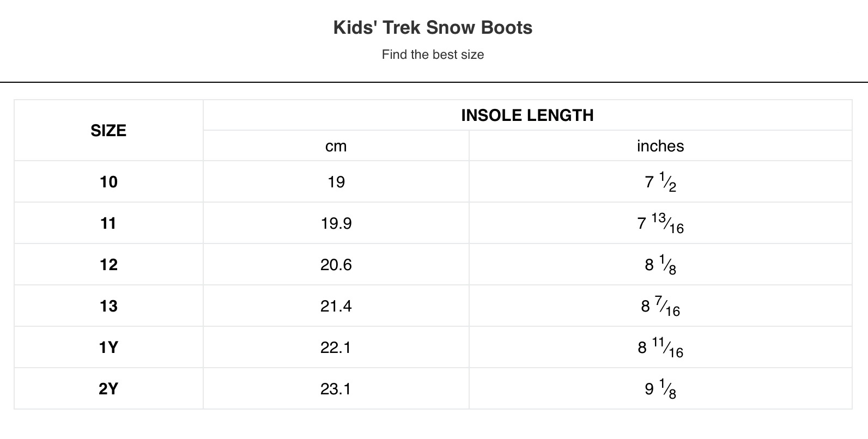Image resolution: width=868 pixels, height=439 pixels.
Task: Click the 19 cm cell
Action: tap(336, 182)
